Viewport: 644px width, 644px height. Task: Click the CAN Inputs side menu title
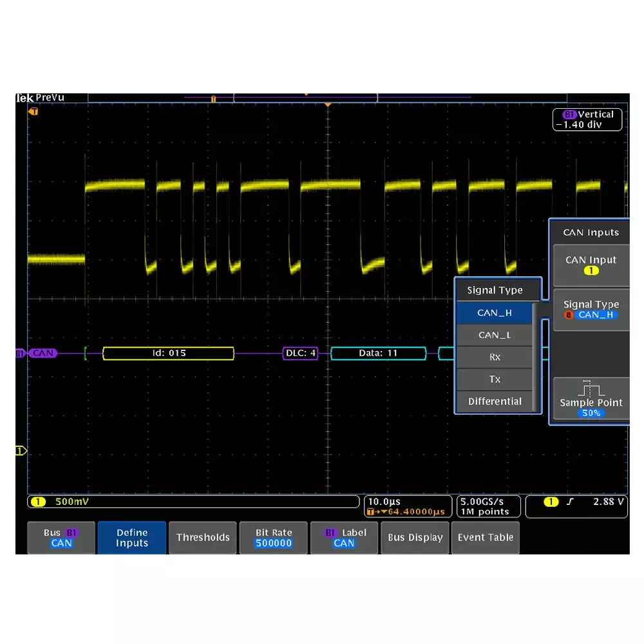click(591, 232)
